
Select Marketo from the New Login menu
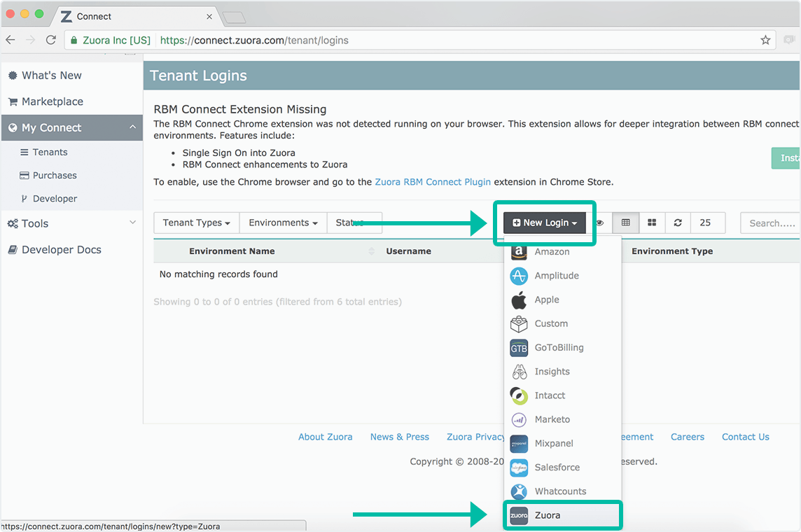point(562,420)
